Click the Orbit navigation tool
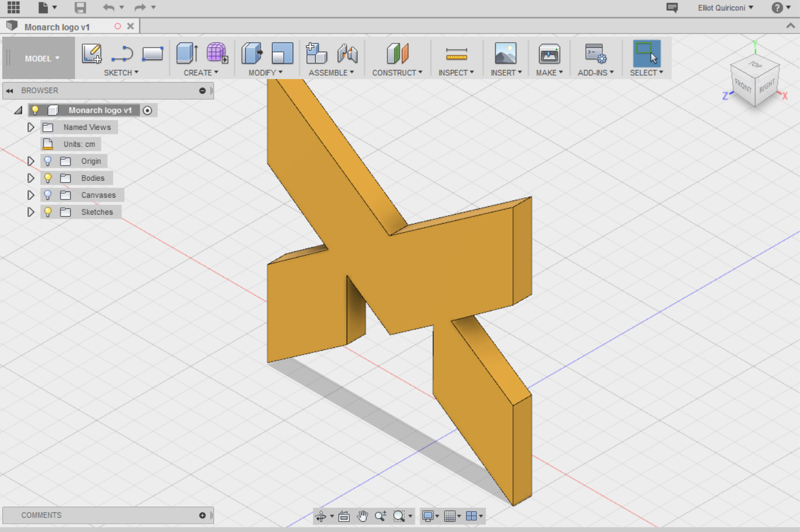This screenshot has width=800, height=532. 321,516
